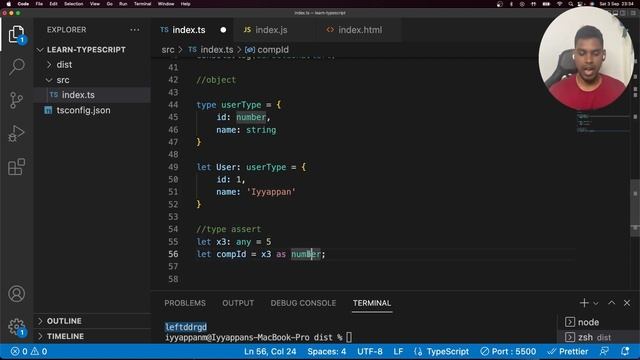The height and width of the screenshot is (360, 640).
Task: Open the Run and Debug view
Action: pos(16,133)
